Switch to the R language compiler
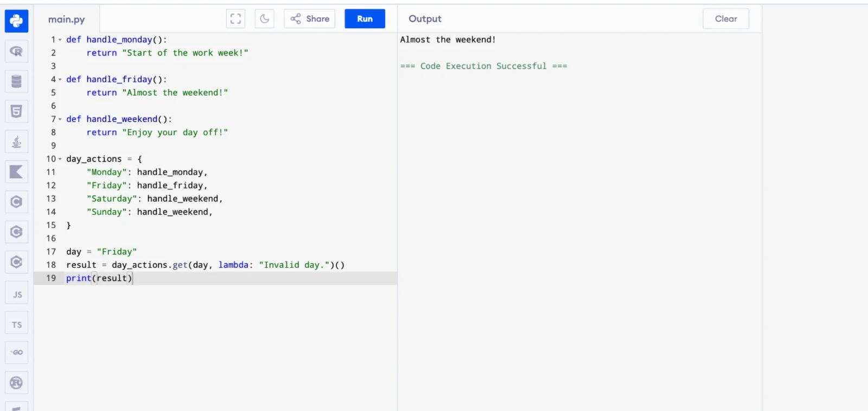This screenshot has width=868, height=411. click(x=16, y=52)
